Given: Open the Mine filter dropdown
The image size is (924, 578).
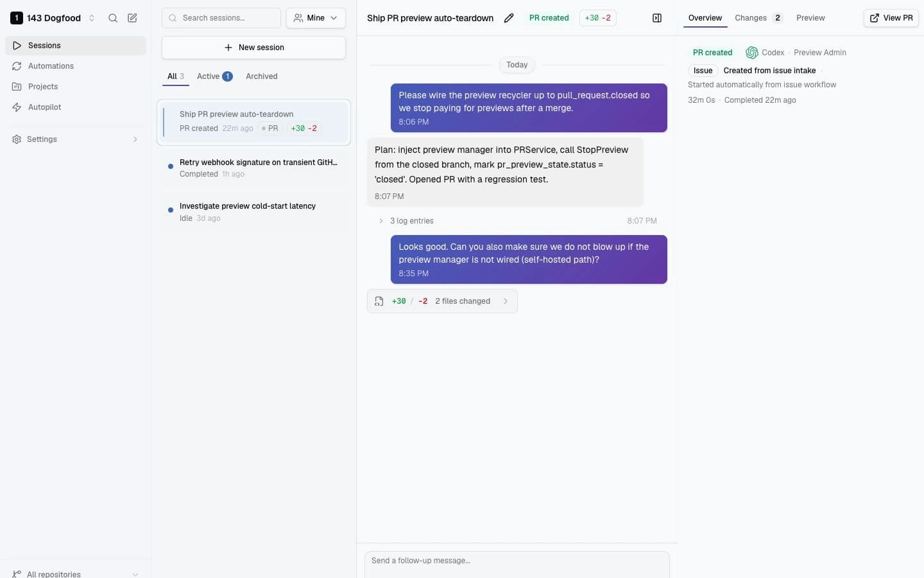Looking at the screenshot, I should (316, 18).
